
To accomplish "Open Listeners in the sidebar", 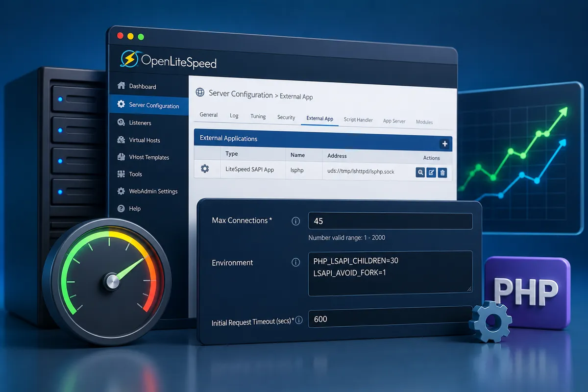I will click(x=140, y=122).
